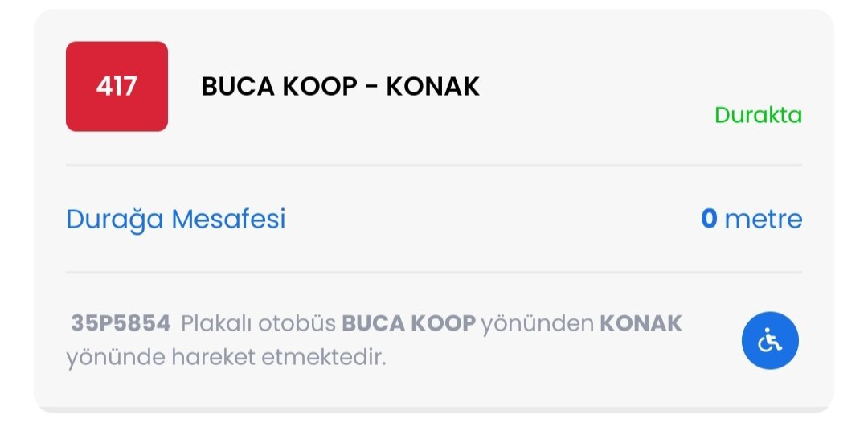The height and width of the screenshot is (427, 868).
Task: Click the green Durakta status label
Action: point(758,115)
